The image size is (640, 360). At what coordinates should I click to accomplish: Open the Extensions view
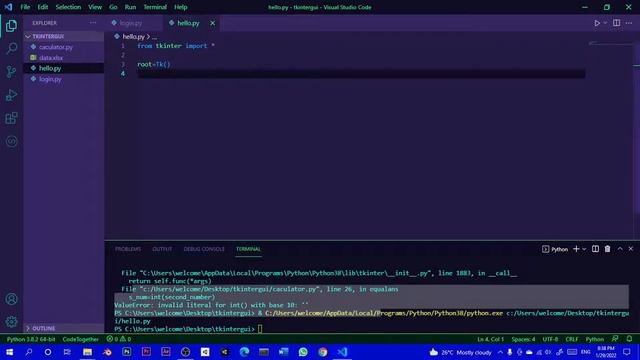coord(11,118)
